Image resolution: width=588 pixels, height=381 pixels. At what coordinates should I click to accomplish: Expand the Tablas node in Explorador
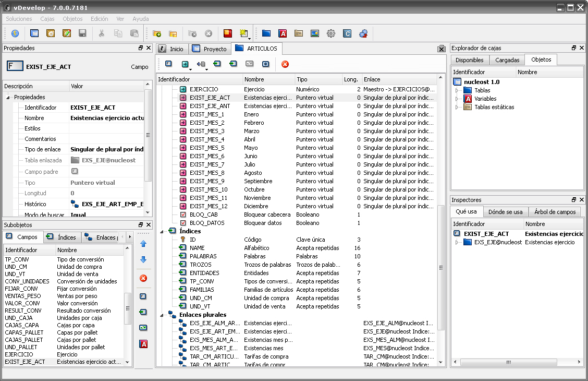click(x=457, y=90)
